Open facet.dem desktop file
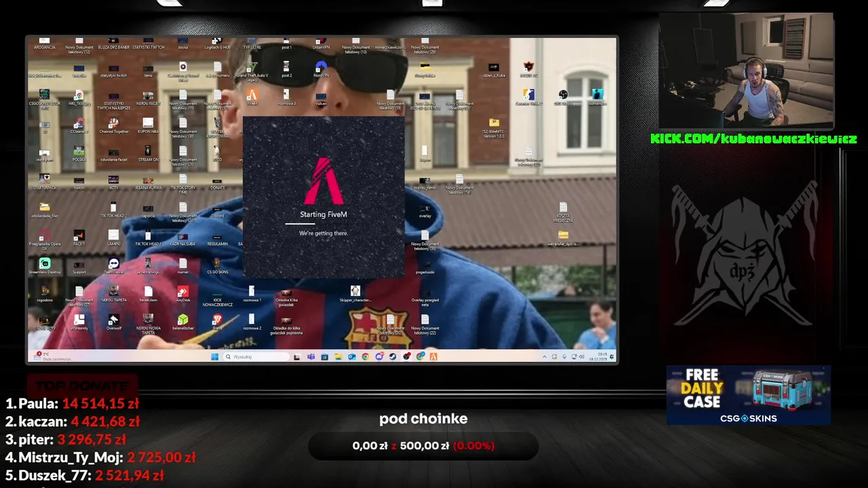Screen dimensions: 868x488 click(x=148, y=293)
